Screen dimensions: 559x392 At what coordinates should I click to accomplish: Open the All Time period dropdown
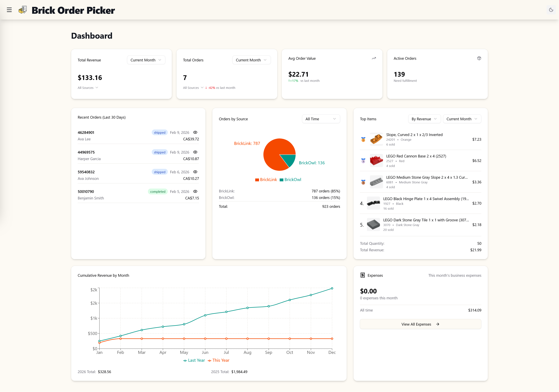(321, 119)
